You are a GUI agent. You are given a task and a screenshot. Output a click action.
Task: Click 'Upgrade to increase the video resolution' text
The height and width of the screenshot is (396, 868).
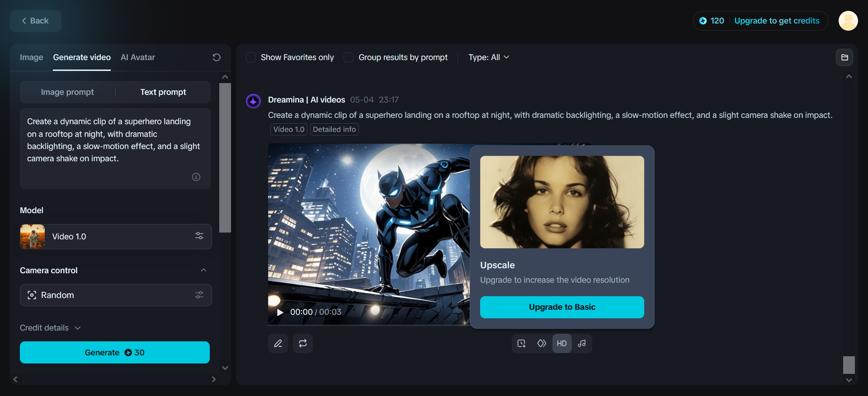555,280
